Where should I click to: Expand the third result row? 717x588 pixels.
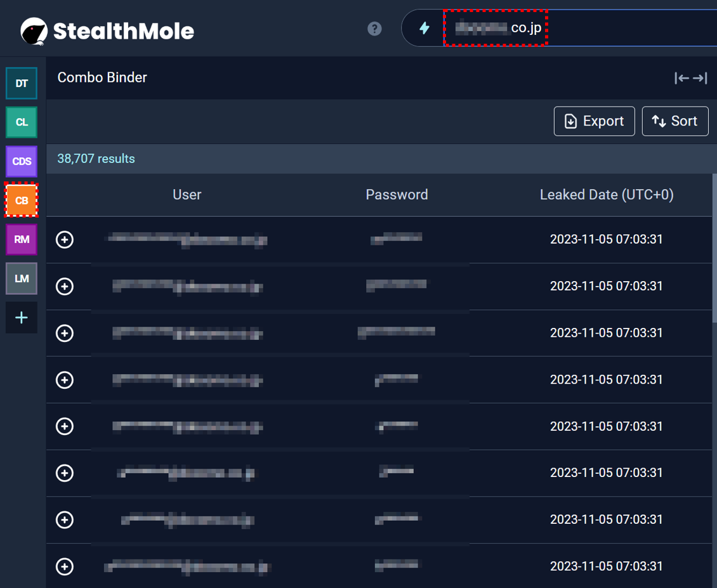(65, 333)
